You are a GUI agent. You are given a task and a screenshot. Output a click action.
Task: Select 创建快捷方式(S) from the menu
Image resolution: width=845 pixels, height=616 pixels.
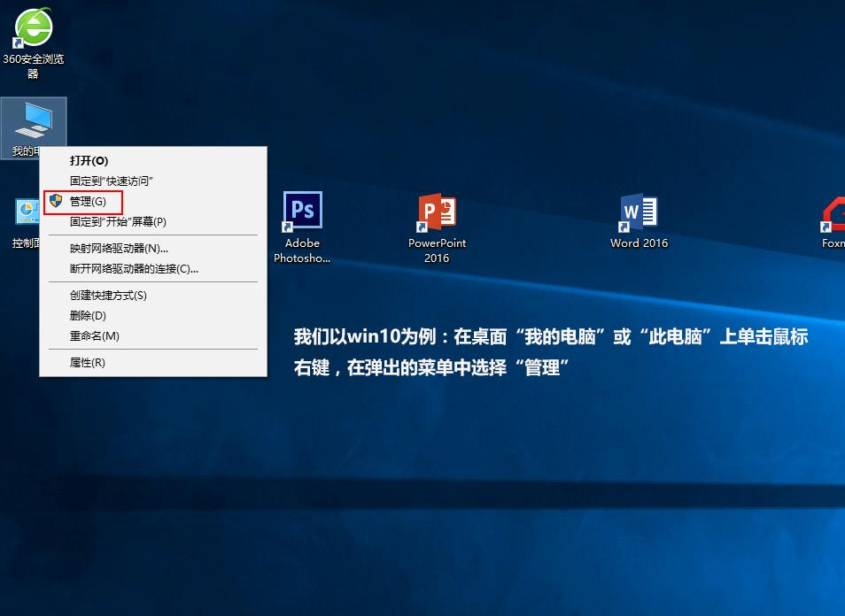click(108, 296)
